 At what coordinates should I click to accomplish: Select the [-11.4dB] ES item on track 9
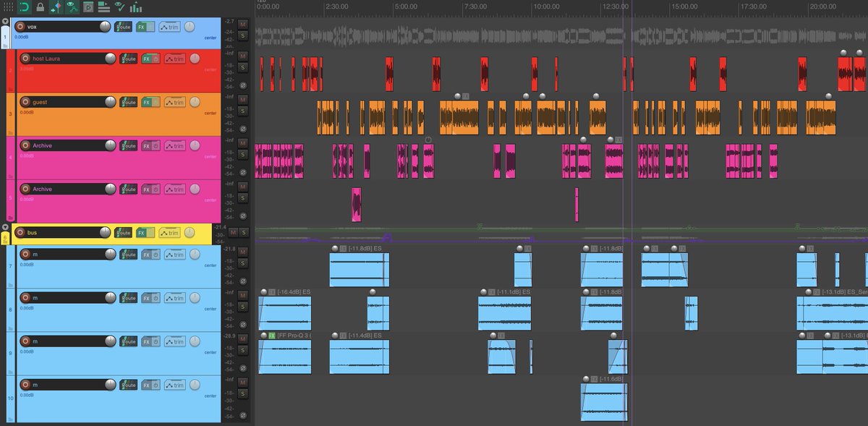click(x=359, y=357)
